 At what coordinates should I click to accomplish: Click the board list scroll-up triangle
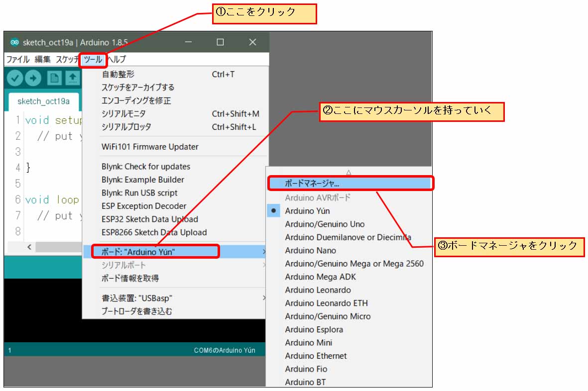349,172
